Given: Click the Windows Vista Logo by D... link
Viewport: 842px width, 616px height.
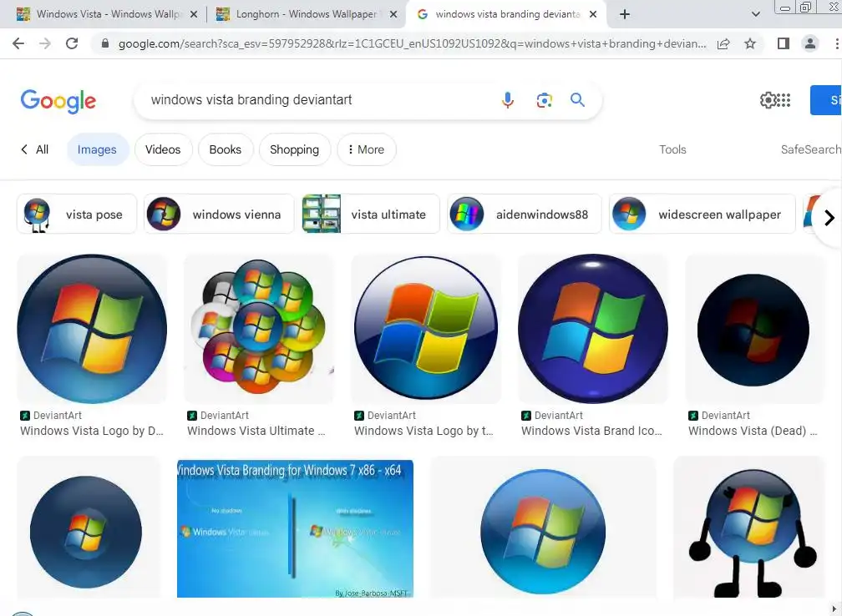Looking at the screenshot, I should pyautogui.click(x=92, y=431).
